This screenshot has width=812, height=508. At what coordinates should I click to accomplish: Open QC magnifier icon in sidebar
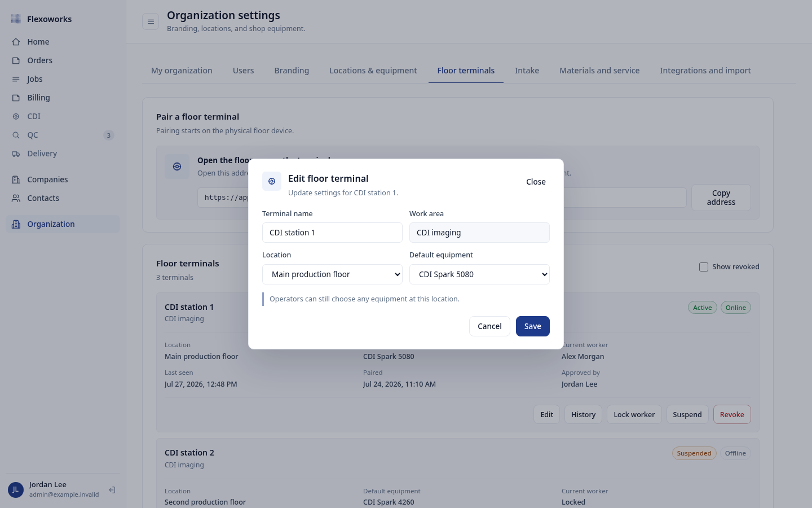16,135
